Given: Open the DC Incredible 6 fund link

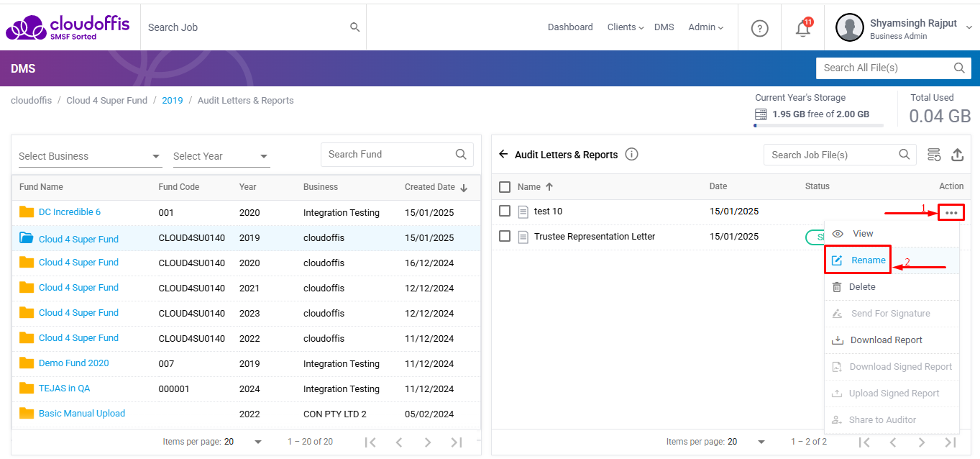Looking at the screenshot, I should [70, 212].
